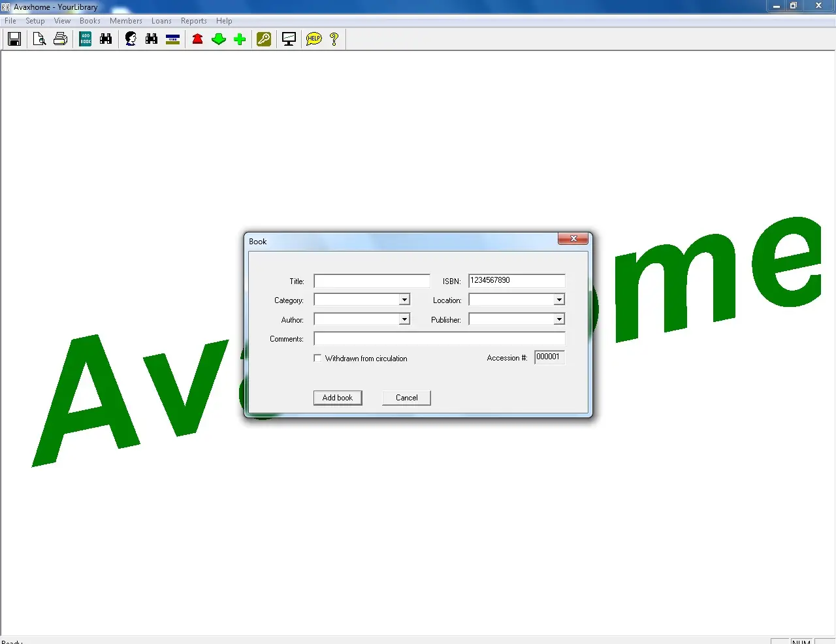Screen dimensions: 836x644
Task: Focus the Title text field
Action: coord(372,281)
